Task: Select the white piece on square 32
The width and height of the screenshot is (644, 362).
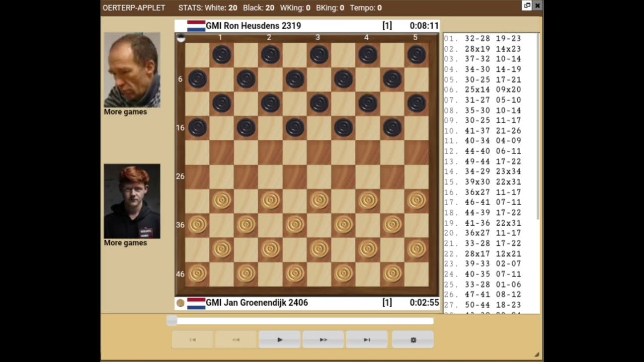Action: (x=270, y=201)
